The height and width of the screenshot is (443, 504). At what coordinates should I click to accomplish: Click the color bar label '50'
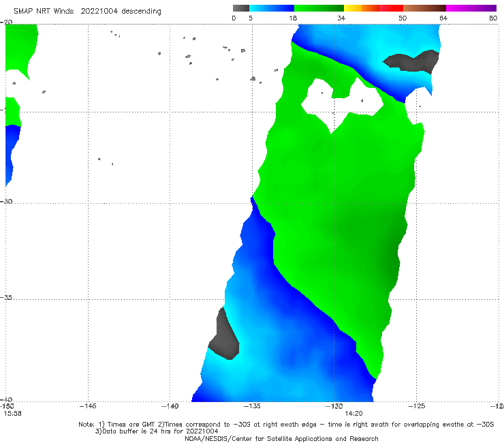(x=403, y=18)
